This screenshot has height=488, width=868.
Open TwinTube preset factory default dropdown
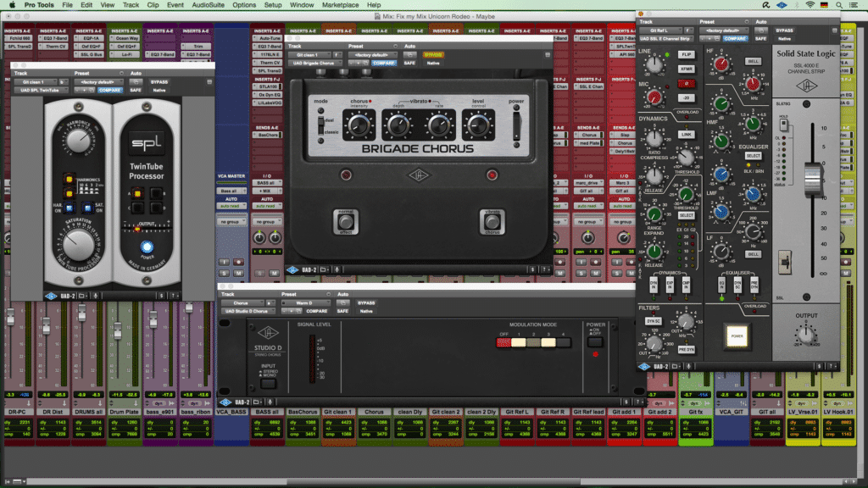tap(98, 82)
